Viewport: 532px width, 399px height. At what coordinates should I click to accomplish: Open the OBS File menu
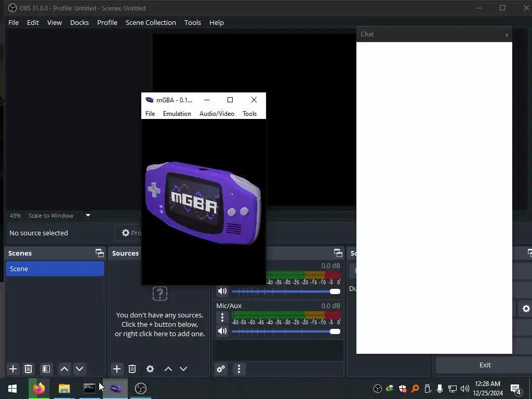[x=14, y=22]
